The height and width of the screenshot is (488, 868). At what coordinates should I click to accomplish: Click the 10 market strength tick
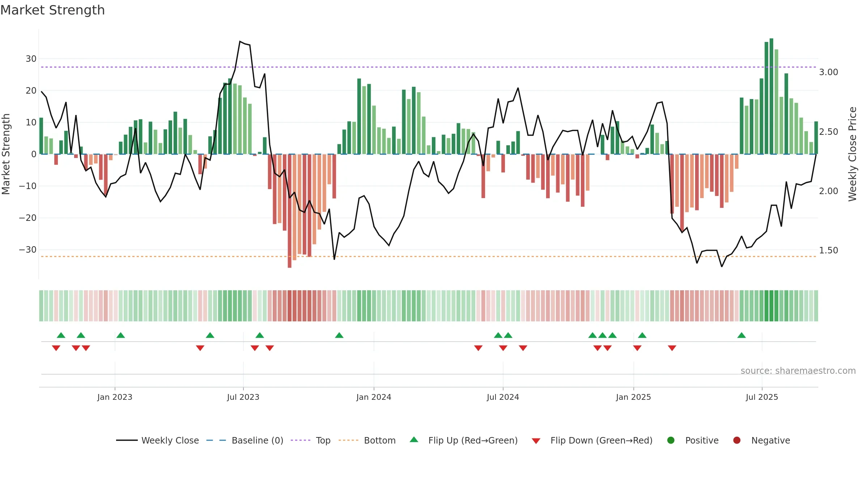(x=31, y=123)
